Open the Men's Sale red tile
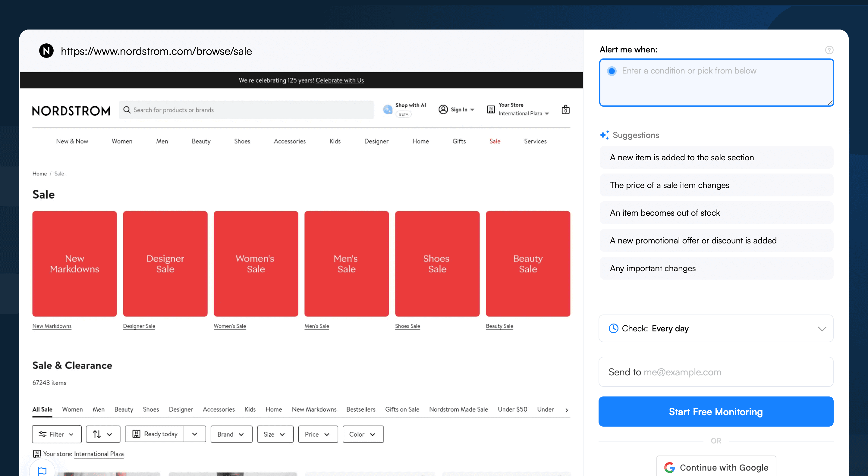 point(346,264)
